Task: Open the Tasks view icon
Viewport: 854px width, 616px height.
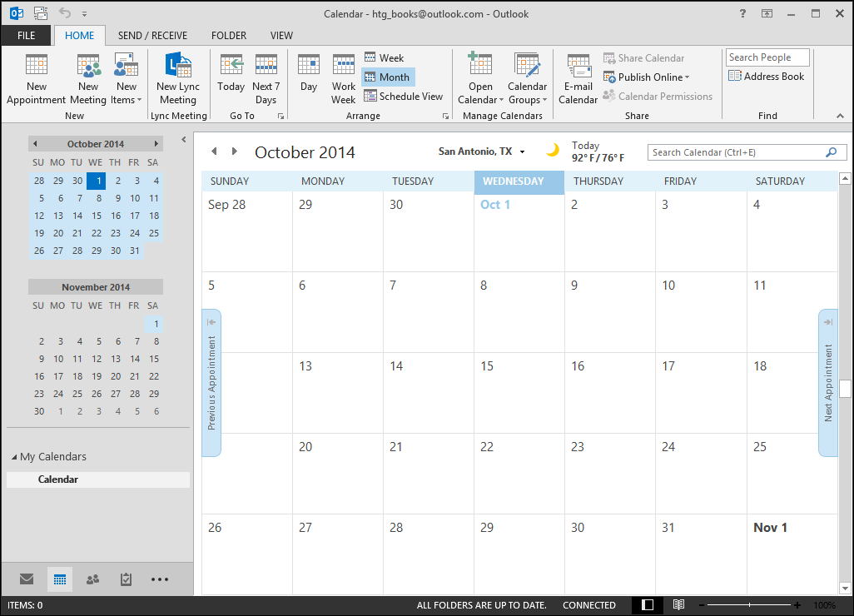Action: [126, 579]
